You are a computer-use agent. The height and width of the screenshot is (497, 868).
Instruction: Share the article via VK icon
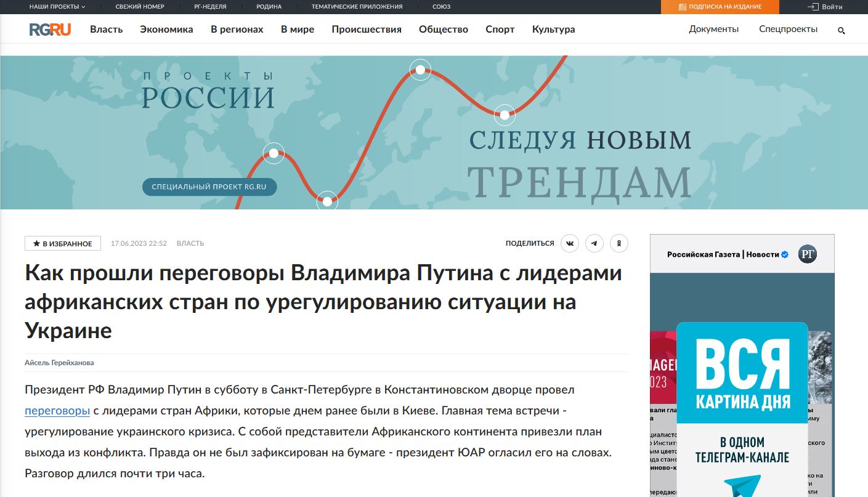[570, 243]
